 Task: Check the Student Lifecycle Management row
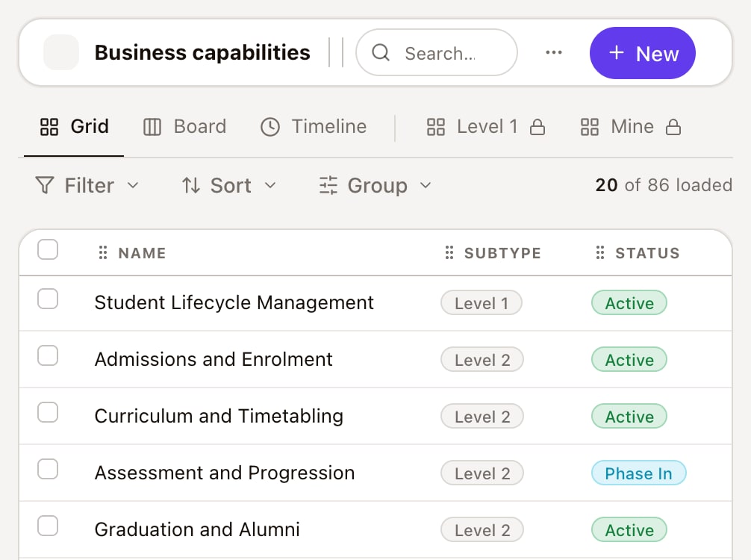(x=48, y=299)
